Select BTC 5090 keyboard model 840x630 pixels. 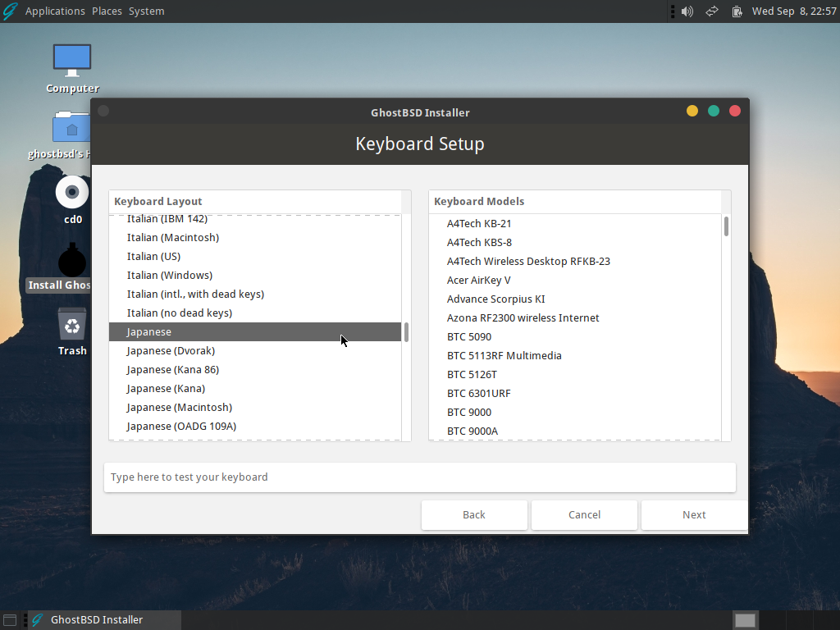[x=575, y=337]
